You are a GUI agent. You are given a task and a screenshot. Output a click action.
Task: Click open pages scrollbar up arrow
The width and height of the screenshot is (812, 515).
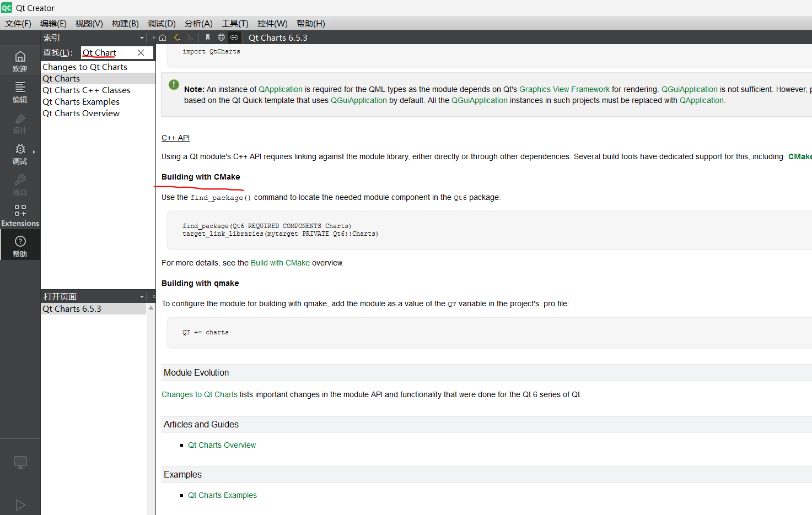pyautogui.click(x=151, y=308)
